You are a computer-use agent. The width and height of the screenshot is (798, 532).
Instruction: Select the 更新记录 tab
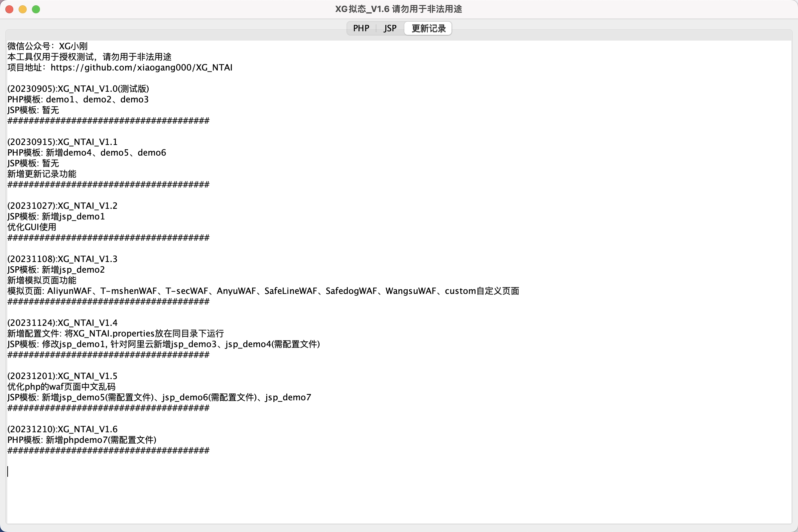click(x=428, y=28)
